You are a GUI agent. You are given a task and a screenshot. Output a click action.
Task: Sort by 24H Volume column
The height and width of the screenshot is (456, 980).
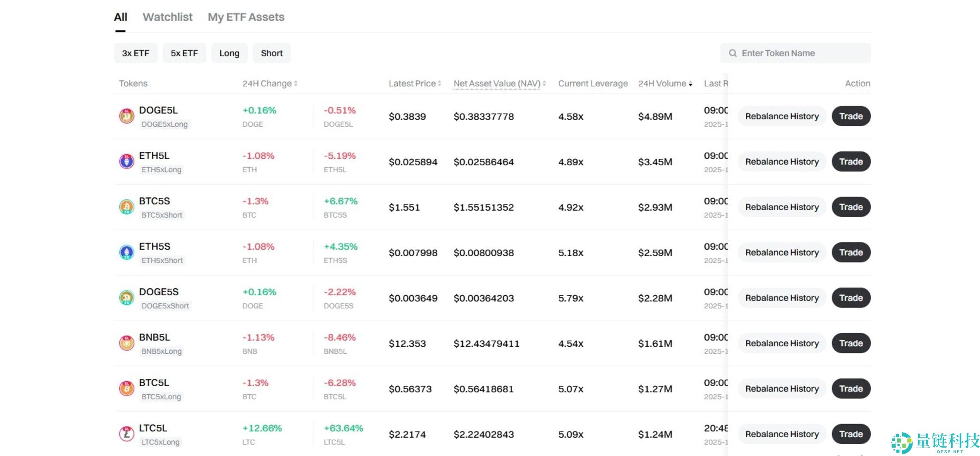coord(665,84)
